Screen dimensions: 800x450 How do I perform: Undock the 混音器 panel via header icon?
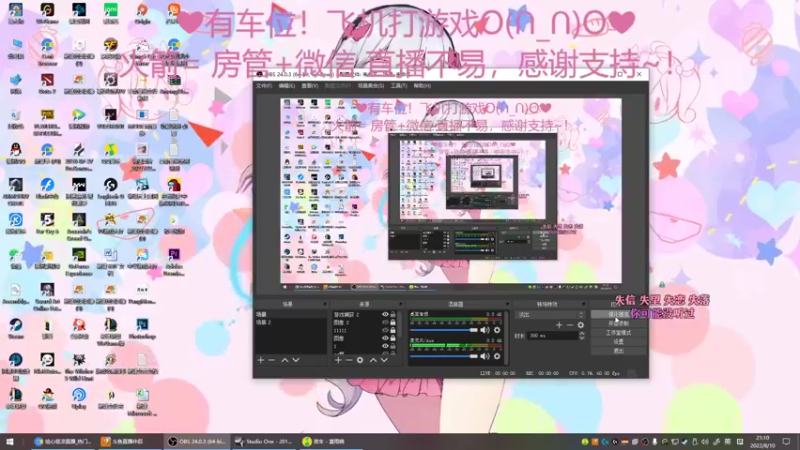(x=506, y=304)
